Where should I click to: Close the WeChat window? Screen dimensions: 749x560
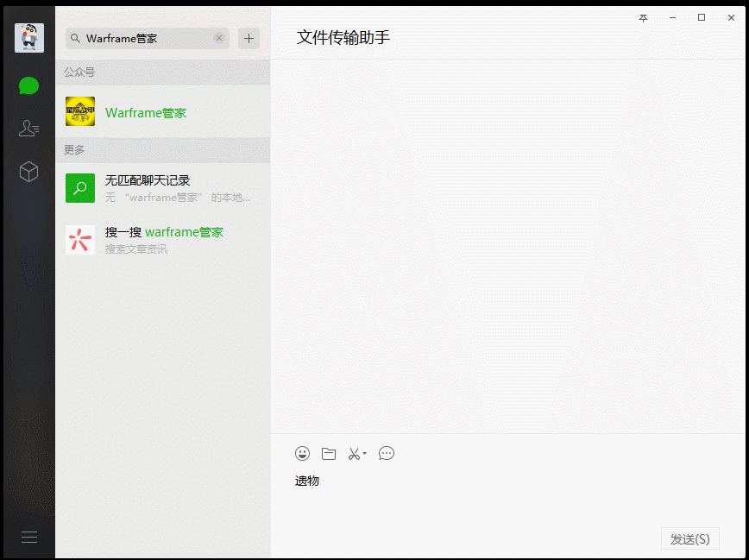(731, 17)
